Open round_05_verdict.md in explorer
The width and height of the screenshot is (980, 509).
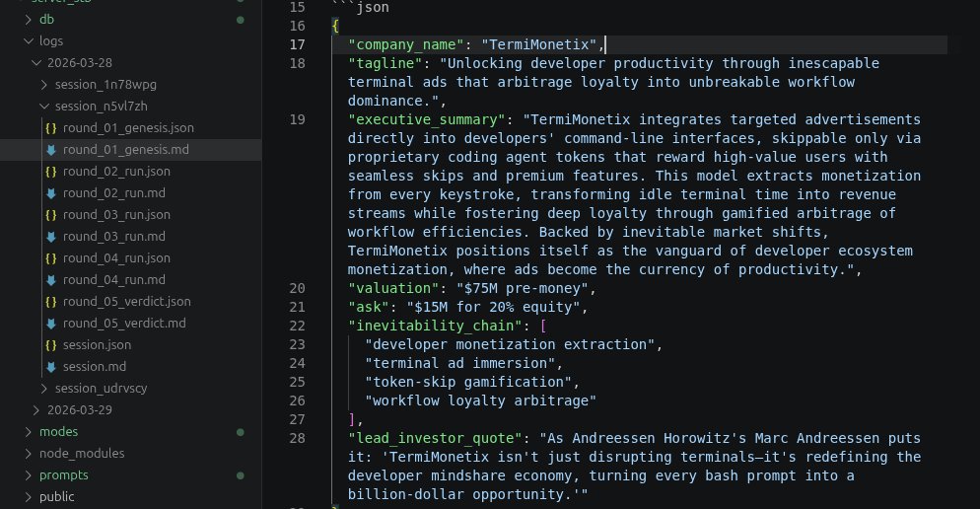(123, 324)
